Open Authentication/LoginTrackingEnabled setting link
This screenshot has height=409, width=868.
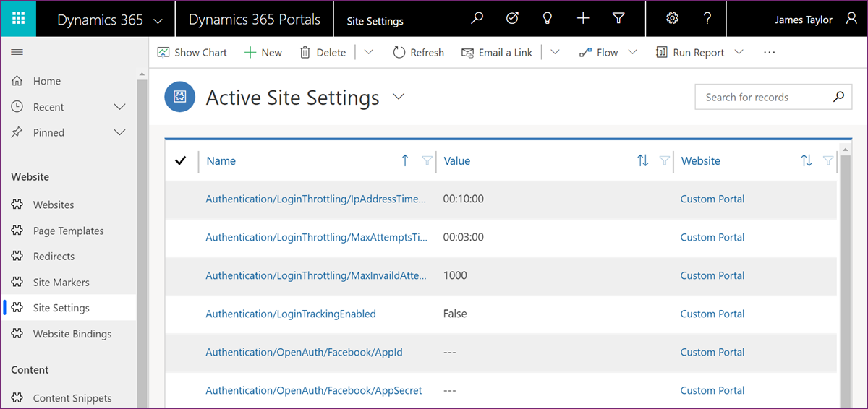pos(291,314)
